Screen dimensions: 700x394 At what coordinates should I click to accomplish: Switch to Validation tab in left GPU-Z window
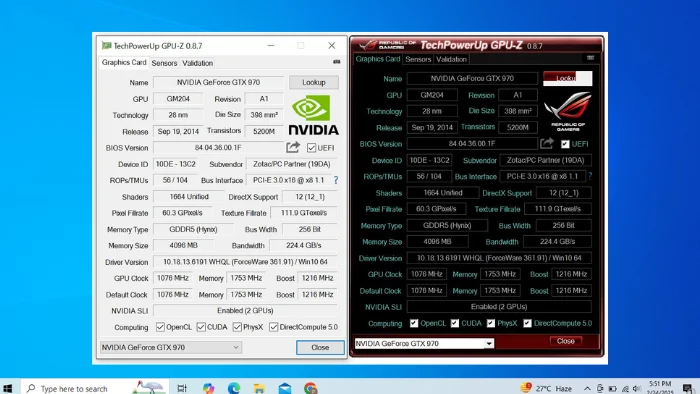click(197, 63)
